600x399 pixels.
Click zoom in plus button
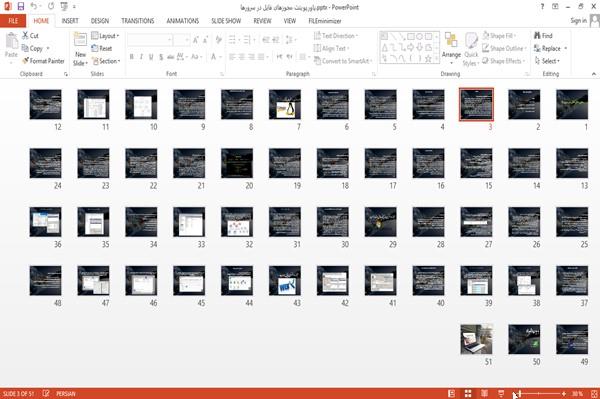(564, 394)
